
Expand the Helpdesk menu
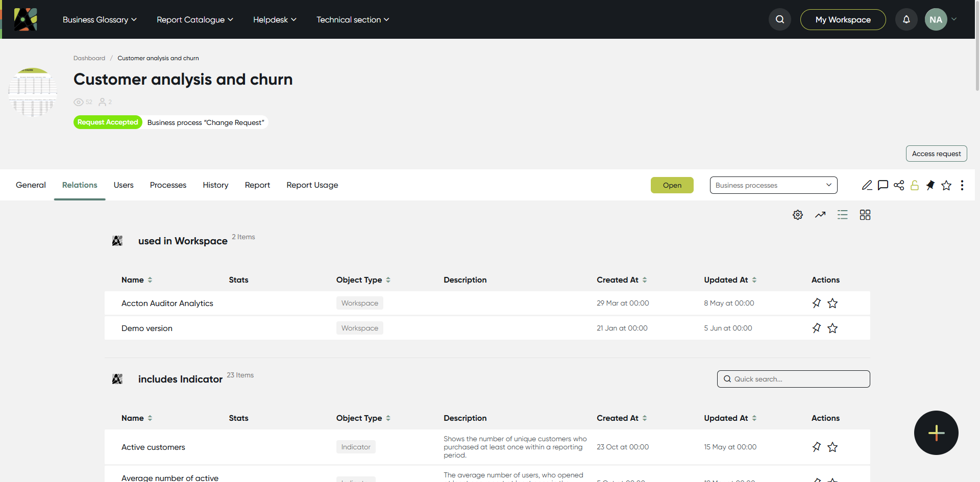(x=275, y=19)
